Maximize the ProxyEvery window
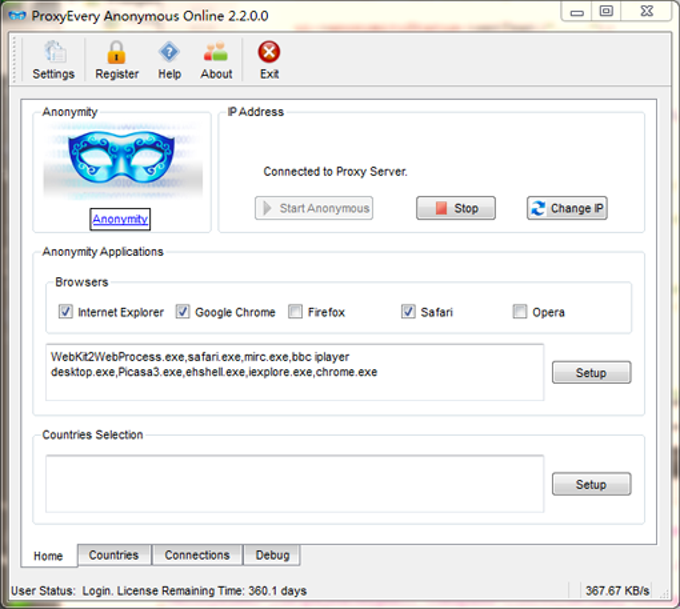This screenshot has width=680, height=609. pyautogui.click(x=606, y=12)
